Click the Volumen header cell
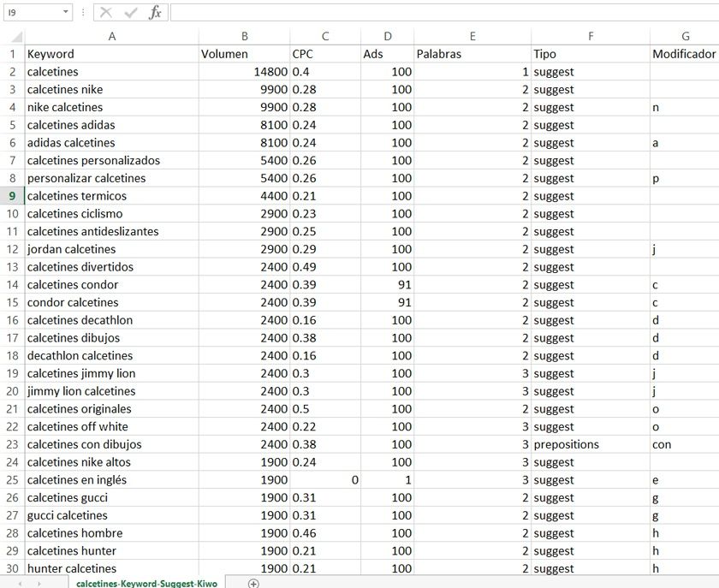Screen dimensions: 719x588 245,54
